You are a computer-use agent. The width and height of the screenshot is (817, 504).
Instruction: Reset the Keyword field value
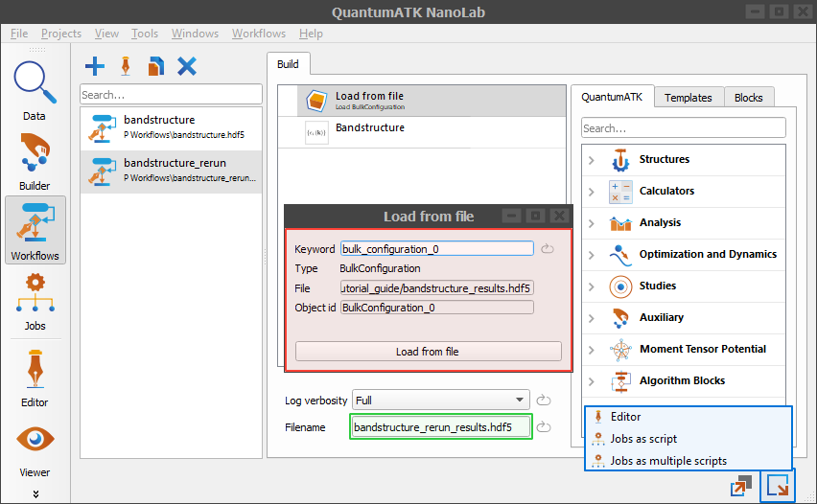548,249
